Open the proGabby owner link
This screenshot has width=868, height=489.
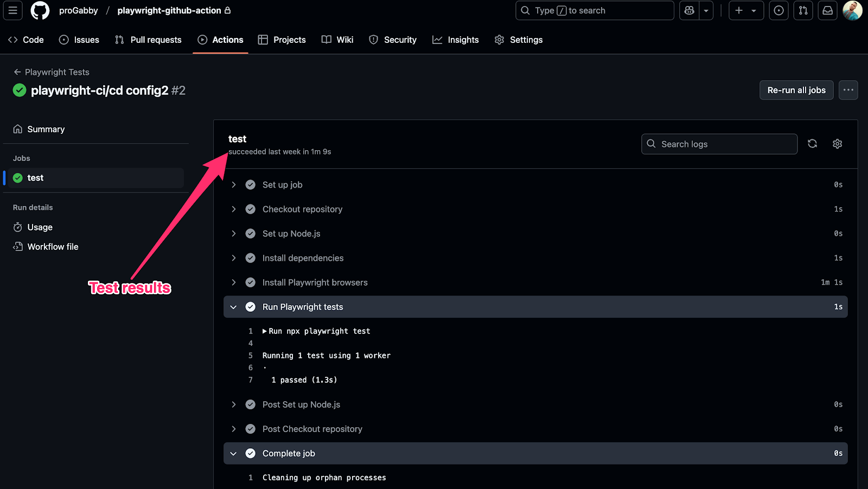click(x=79, y=10)
